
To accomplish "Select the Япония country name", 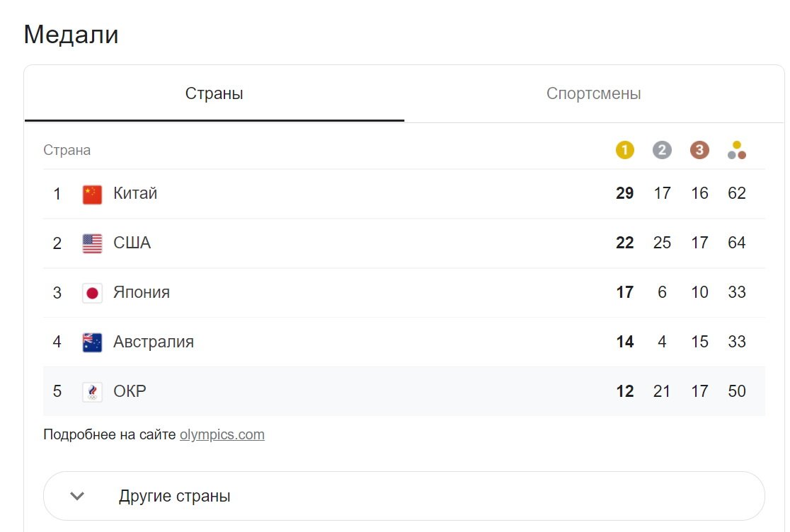I will [x=142, y=292].
